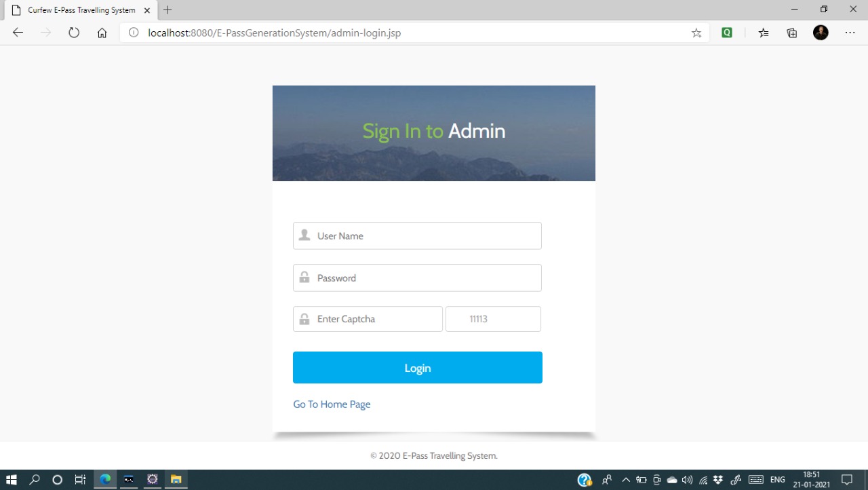Click the Back arrow in browser
The image size is (868, 490).
click(18, 33)
